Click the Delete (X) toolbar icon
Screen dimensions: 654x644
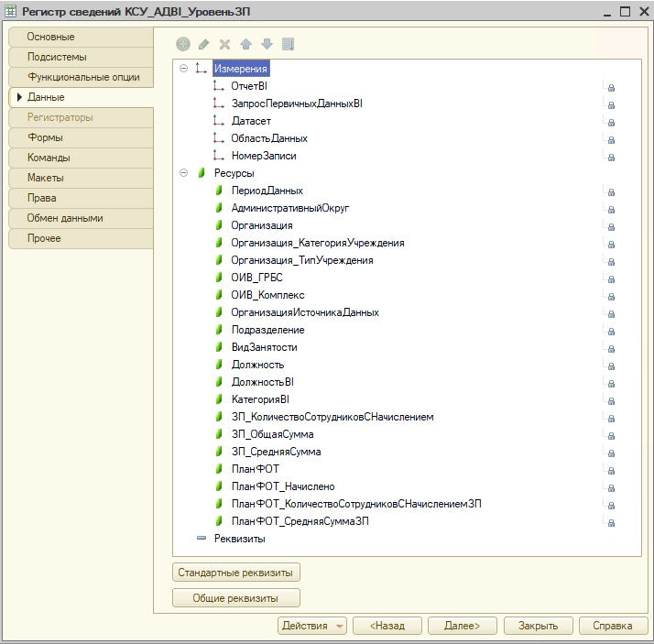click(224, 44)
